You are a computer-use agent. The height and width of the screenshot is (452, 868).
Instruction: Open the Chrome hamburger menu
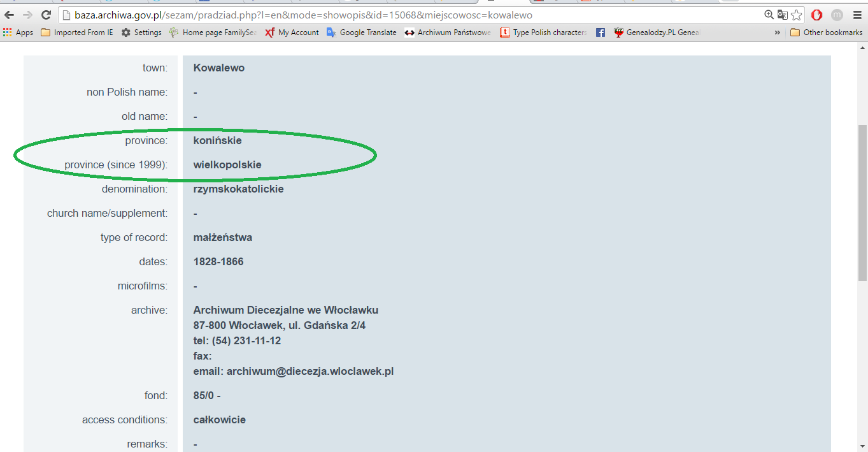[857, 15]
